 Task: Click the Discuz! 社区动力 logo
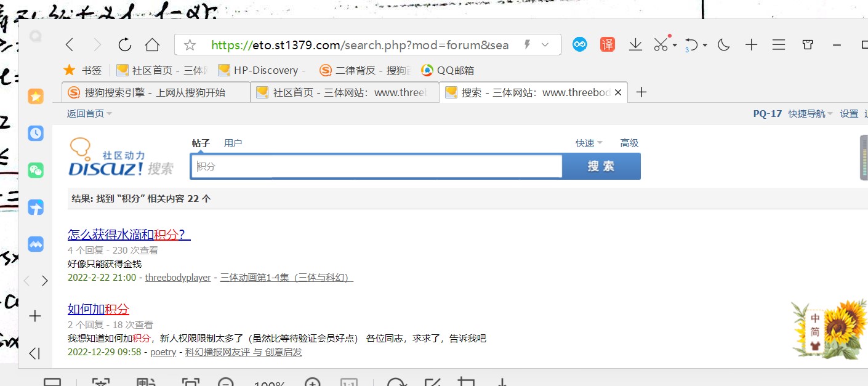pos(121,158)
